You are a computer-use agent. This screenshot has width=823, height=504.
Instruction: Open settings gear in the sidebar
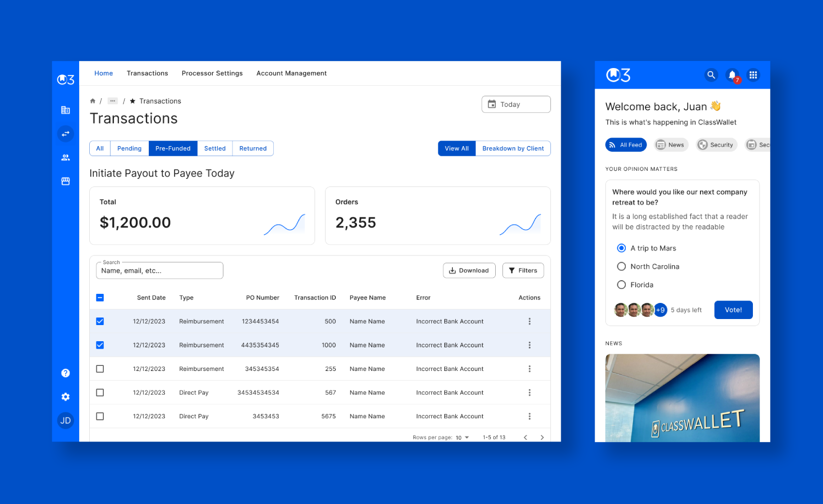point(66,397)
